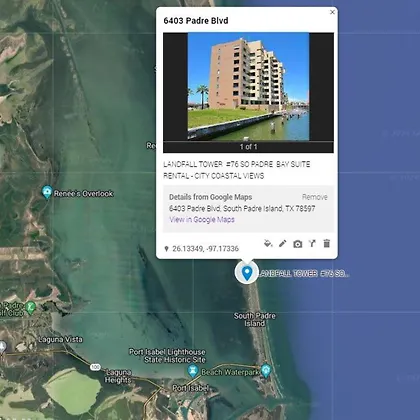Viewport: 420px width, 420px height.
Task: Click the directions arrow icon
Action: [x=312, y=243]
